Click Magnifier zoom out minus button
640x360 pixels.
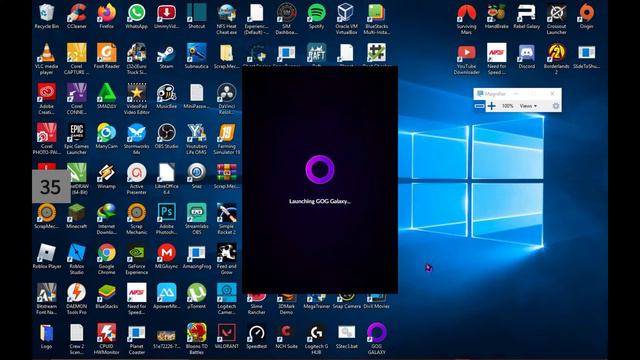[479, 106]
